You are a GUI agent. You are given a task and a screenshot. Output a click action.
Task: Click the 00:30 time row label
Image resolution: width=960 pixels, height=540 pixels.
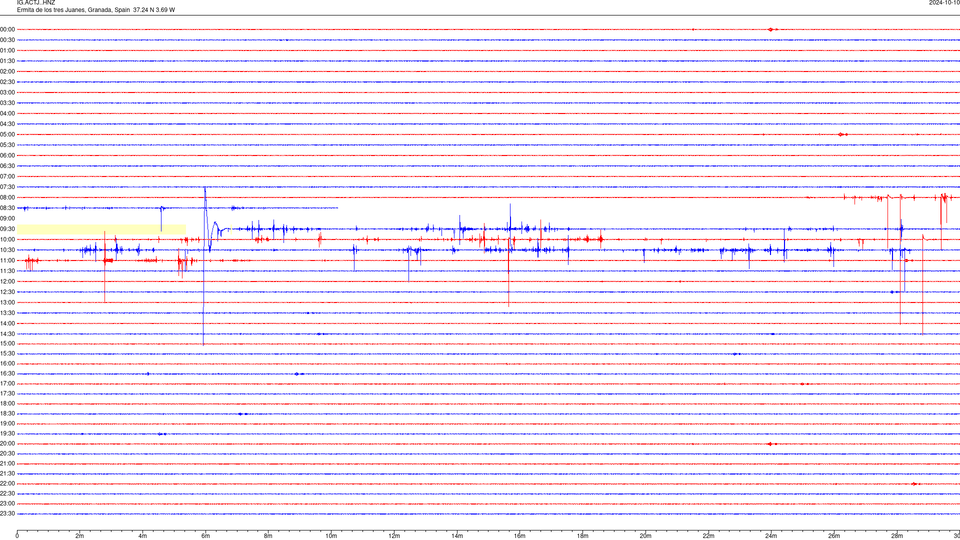pyautogui.click(x=7, y=40)
